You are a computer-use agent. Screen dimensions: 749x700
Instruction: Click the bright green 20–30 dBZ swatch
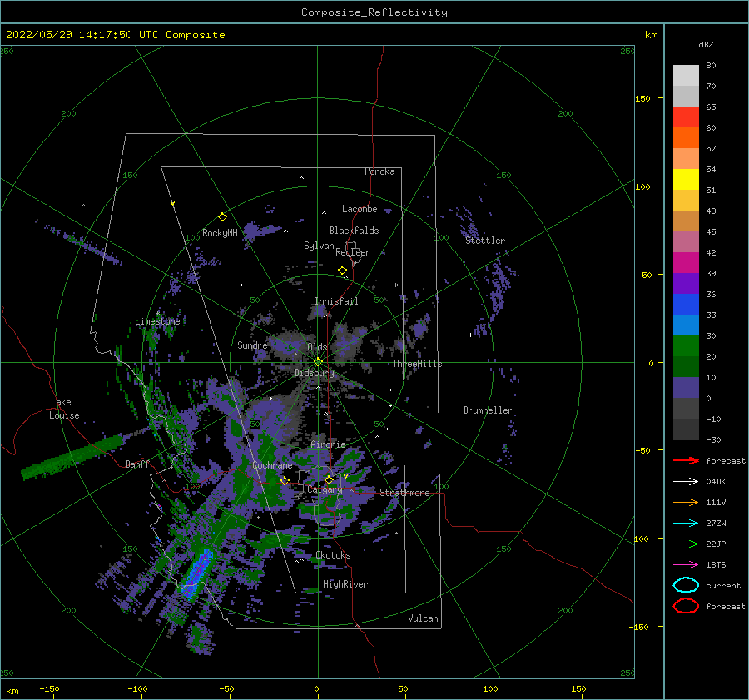pos(686,346)
